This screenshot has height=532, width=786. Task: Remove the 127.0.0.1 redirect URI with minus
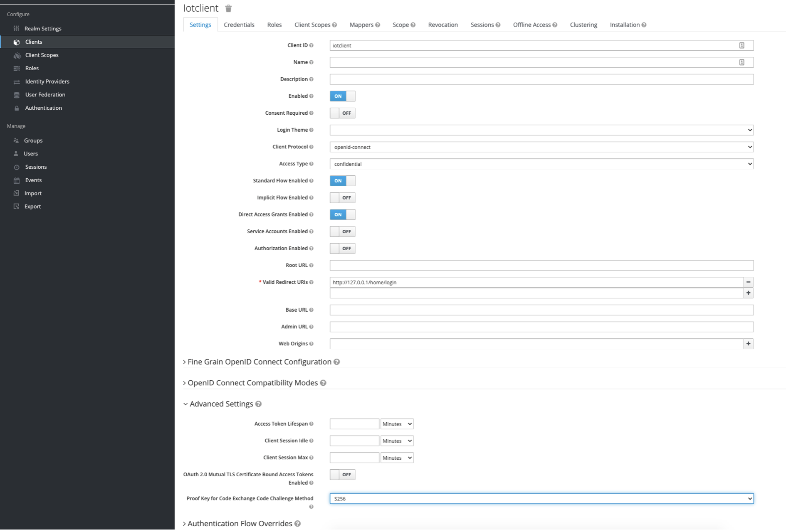748,282
